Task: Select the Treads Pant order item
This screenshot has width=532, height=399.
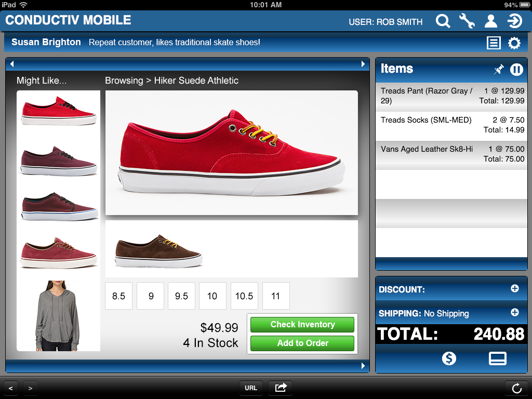Action: coord(452,96)
